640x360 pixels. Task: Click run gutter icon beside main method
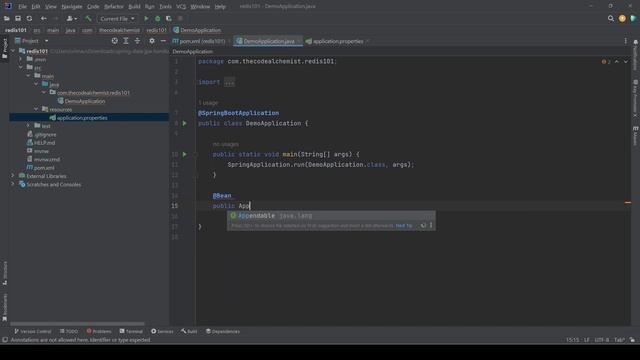coord(184,154)
